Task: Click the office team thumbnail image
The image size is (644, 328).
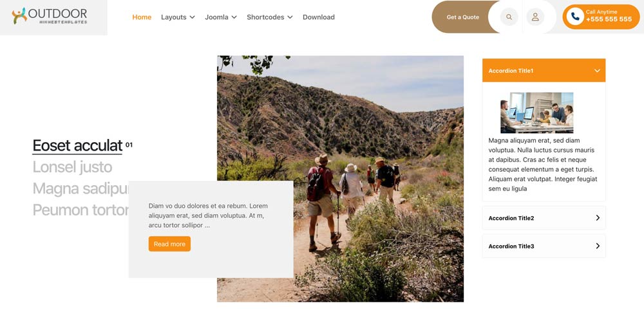Action: pyautogui.click(x=537, y=113)
